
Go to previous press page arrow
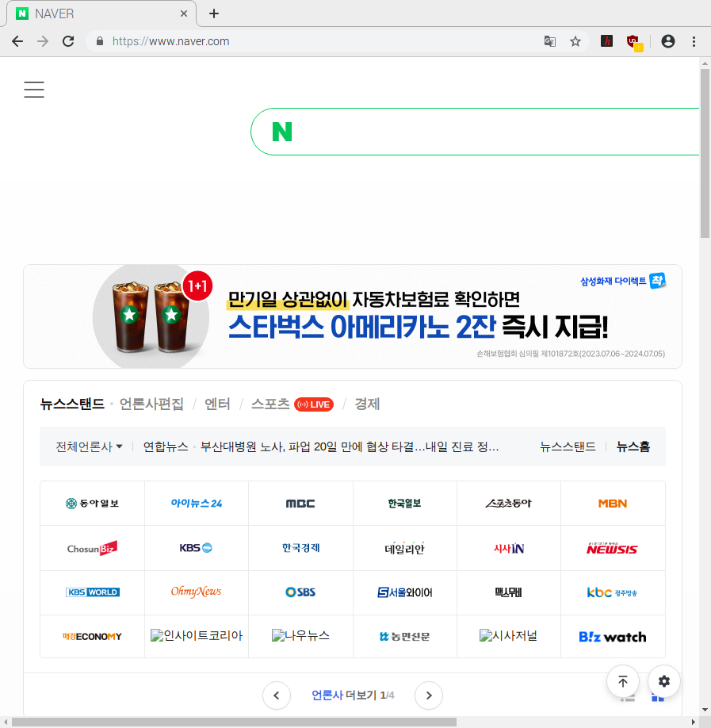[277, 695]
